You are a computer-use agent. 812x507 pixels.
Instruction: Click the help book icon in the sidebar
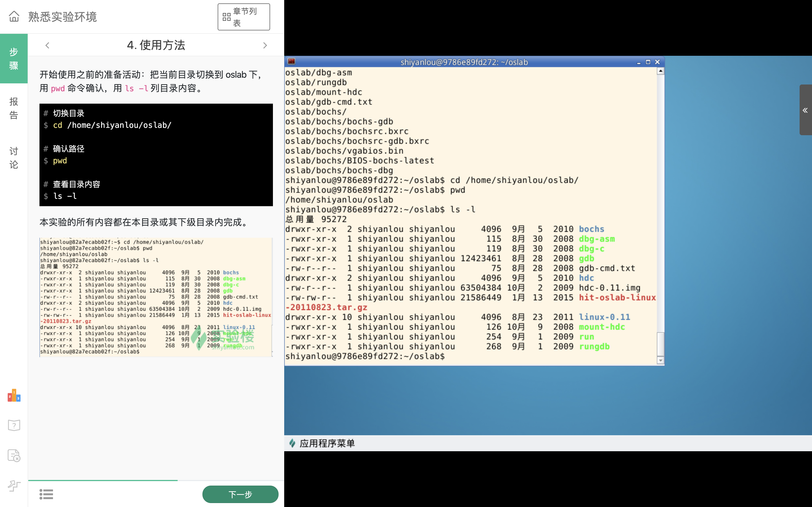[x=14, y=425]
